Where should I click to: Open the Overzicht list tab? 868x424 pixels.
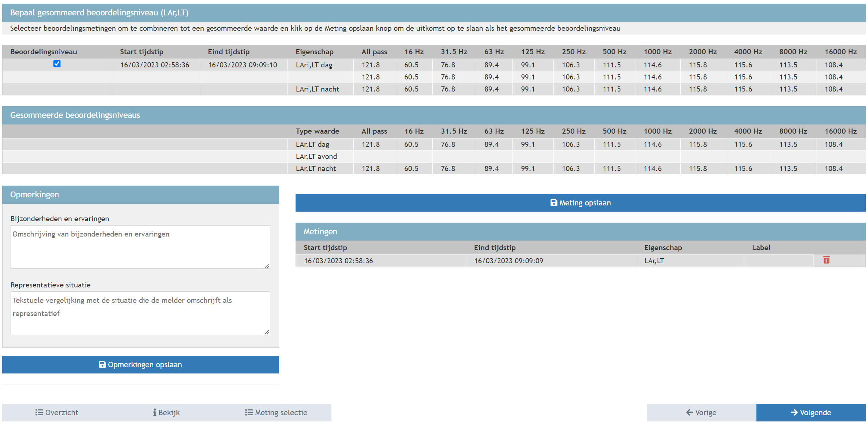tap(57, 413)
